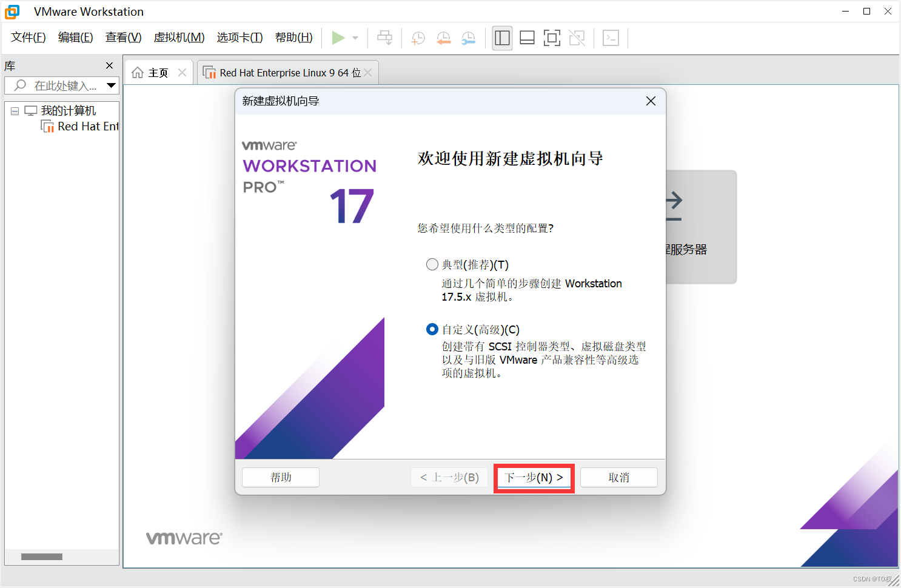This screenshot has height=588, width=901.
Task: Open the 虚拟机(M) menu
Action: click(x=179, y=37)
